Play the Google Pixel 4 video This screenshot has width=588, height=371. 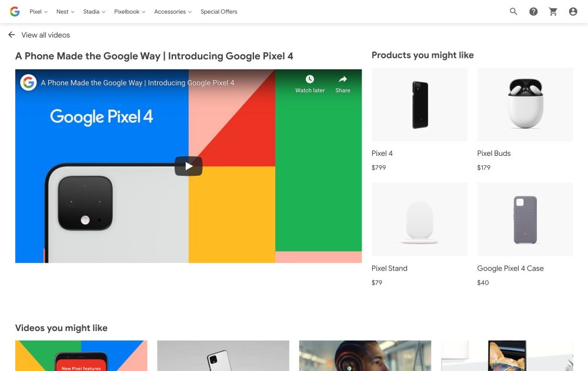[188, 166]
